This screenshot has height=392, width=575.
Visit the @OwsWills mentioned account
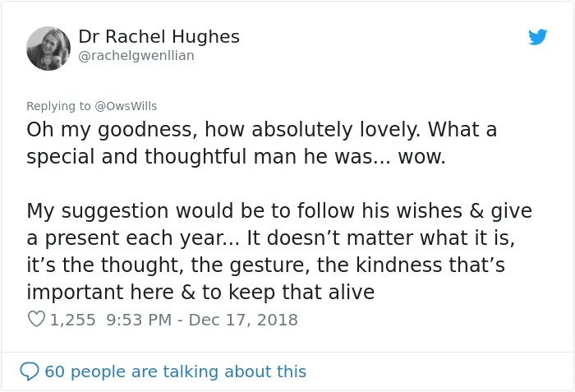pyautogui.click(x=126, y=106)
